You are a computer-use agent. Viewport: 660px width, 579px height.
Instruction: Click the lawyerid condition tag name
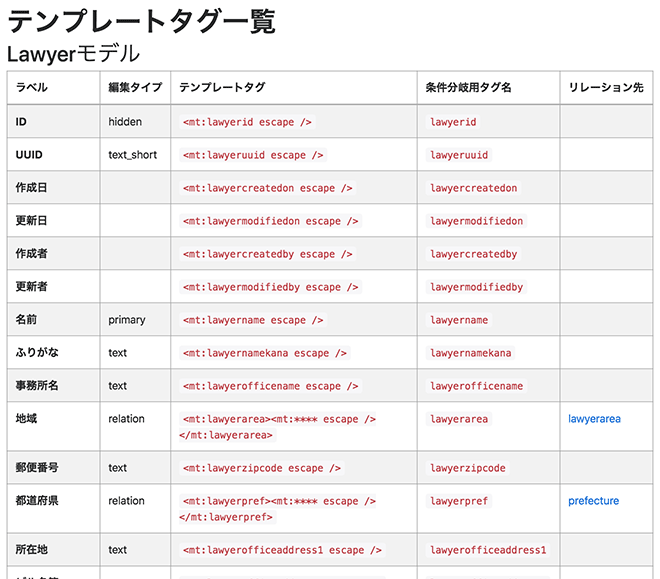pos(453,122)
